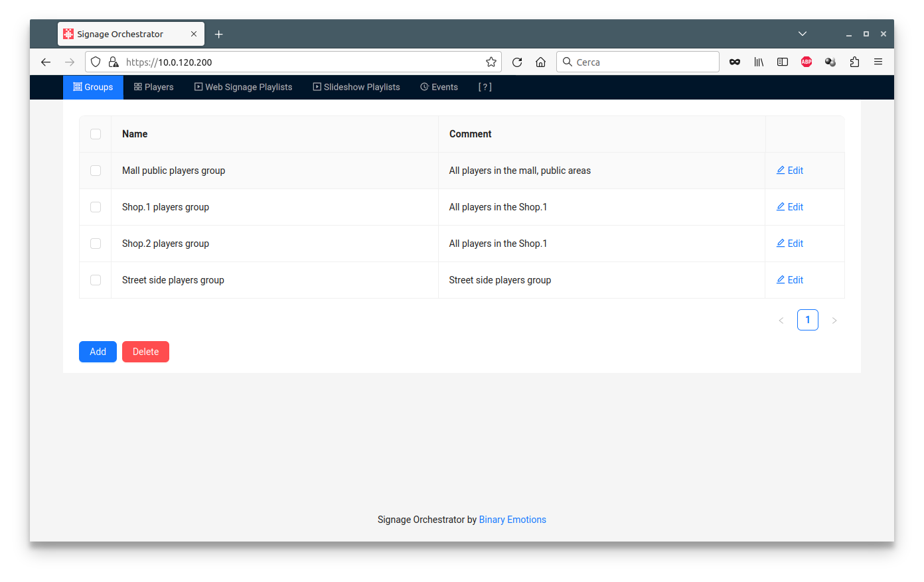Viewport: 924px width, 582px height.
Task: Open the library bookmarks icon
Action: tap(759, 62)
